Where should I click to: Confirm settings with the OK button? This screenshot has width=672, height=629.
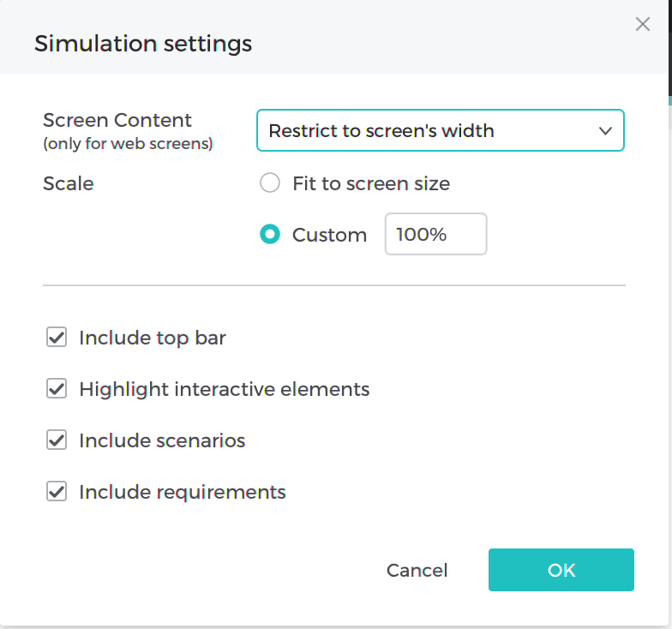561,570
